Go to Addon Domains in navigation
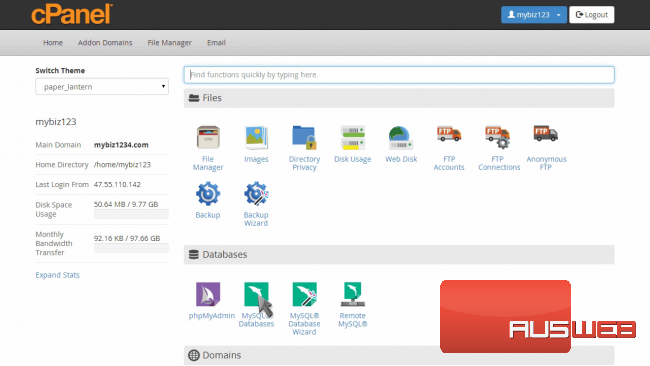The image size is (650, 366). (x=105, y=43)
